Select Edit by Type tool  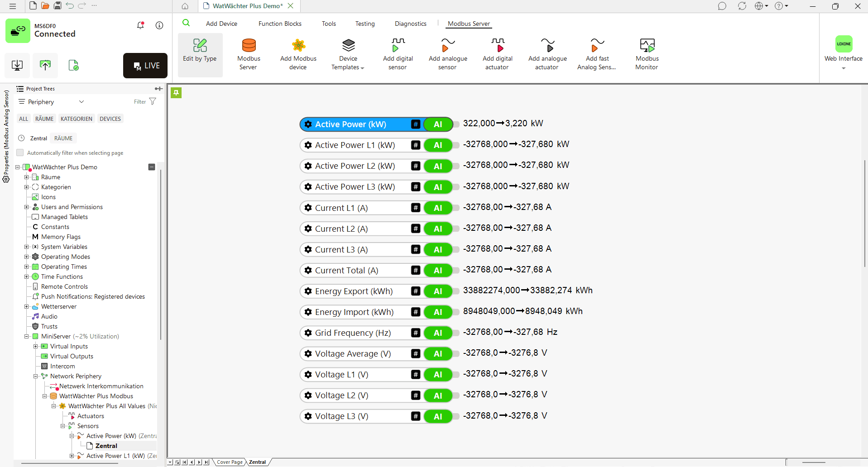[200, 55]
